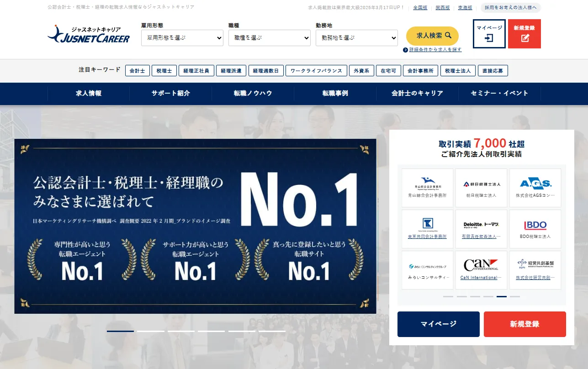This screenshot has width=588, height=369.
Task: Select the second banner carousel indicator
Action: [151, 331]
